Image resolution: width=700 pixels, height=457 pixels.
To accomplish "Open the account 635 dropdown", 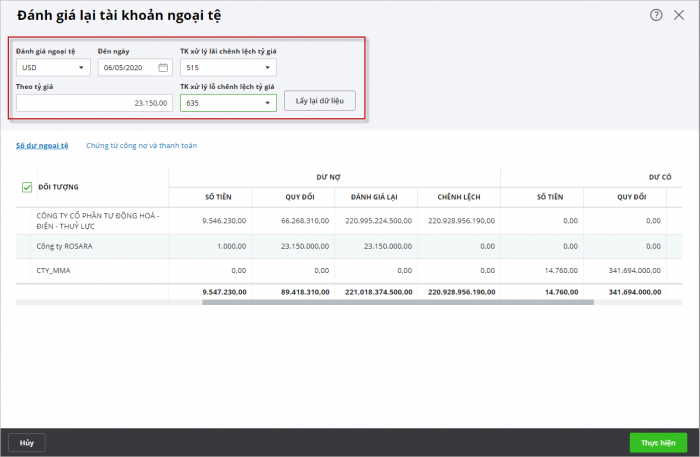I will 267,102.
